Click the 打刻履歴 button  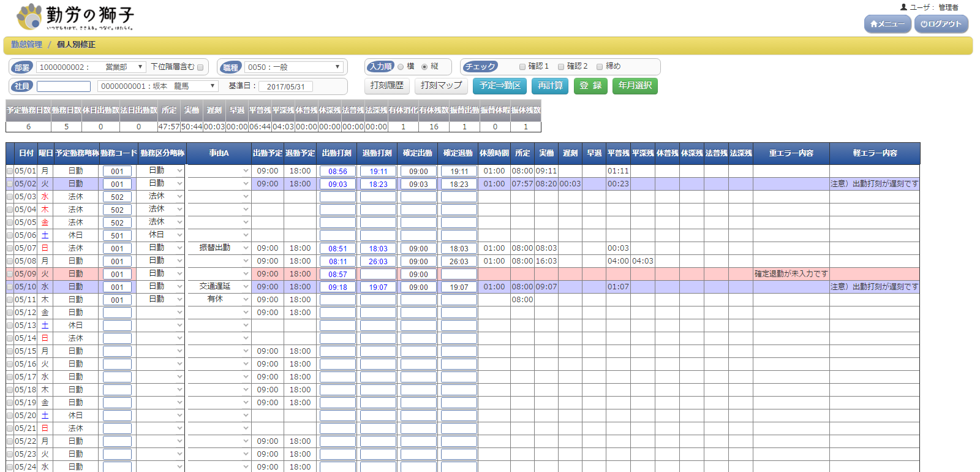[x=387, y=86]
